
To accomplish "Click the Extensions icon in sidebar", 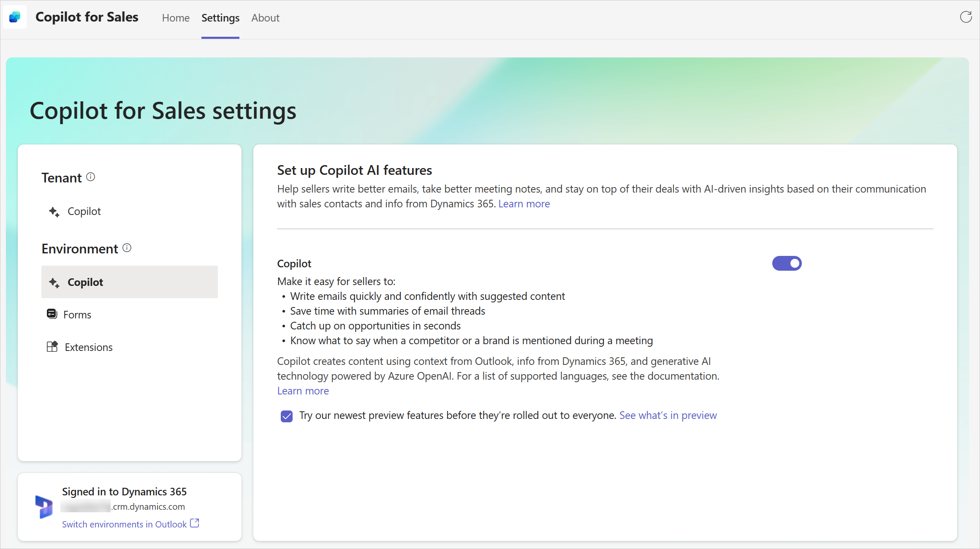I will 52,347.
